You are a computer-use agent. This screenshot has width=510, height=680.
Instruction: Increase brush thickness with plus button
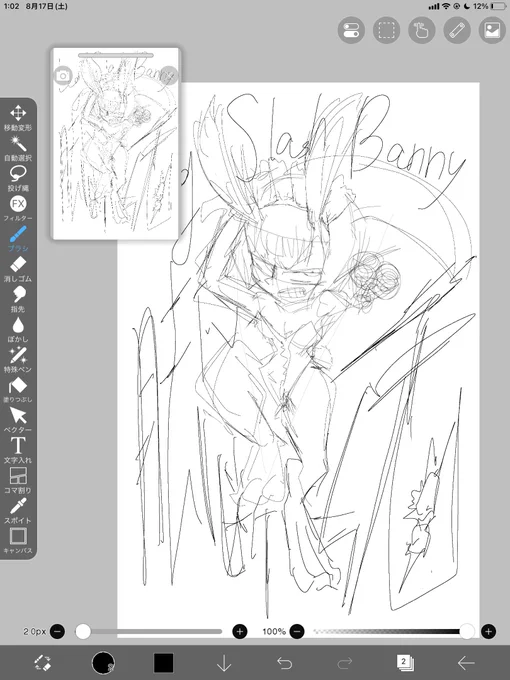click(x=240, y=631)
